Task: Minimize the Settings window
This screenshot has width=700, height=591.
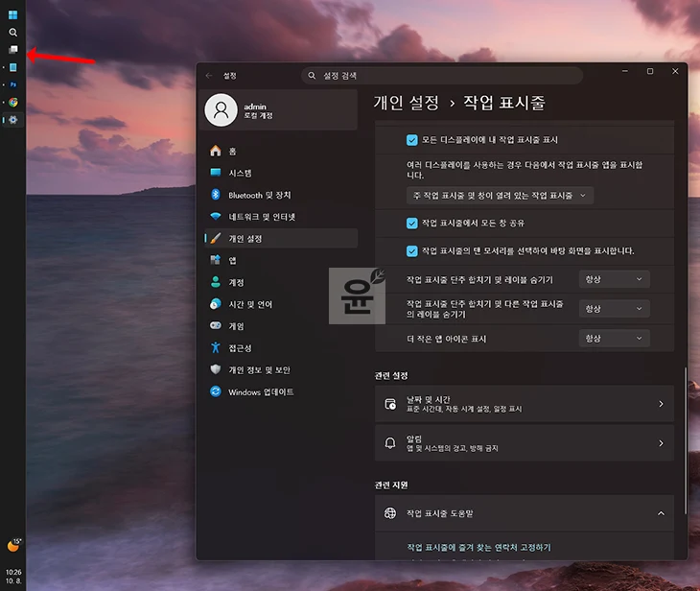Action: [625, 71]
